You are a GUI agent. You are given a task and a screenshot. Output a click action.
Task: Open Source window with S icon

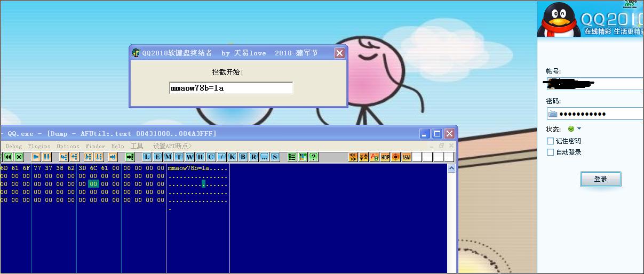[x=275, y=157]
